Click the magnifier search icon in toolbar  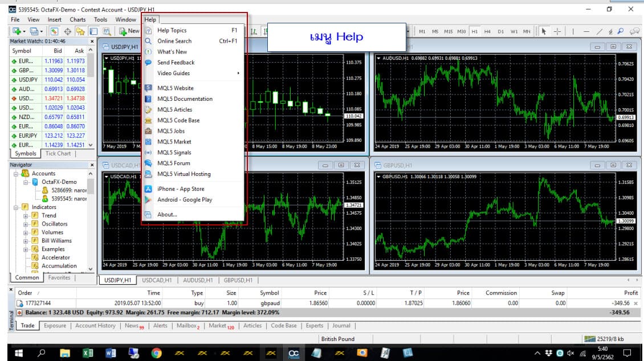(620, 31)
